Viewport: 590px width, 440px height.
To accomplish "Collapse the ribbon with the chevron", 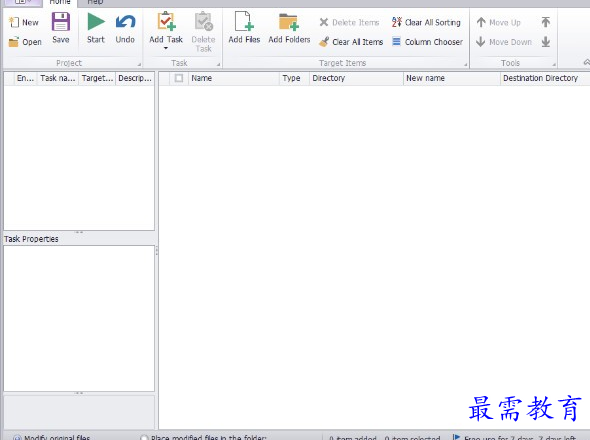I will tap(586, 62).
